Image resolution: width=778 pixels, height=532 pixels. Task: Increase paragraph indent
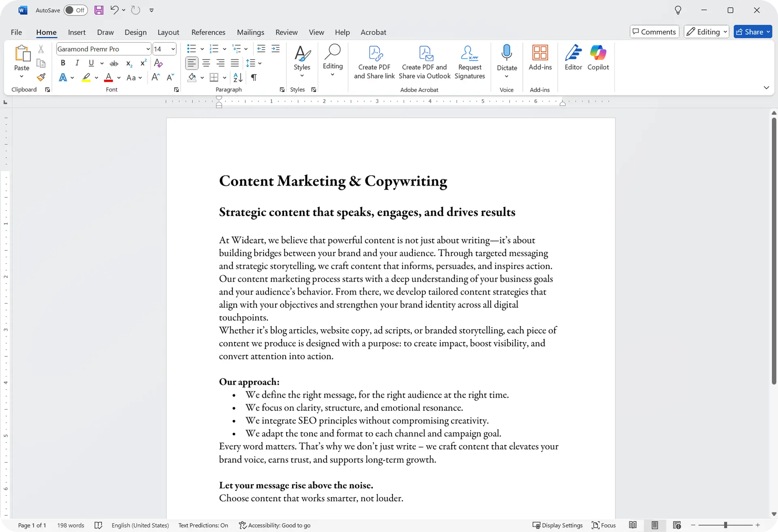pos(276,49)
